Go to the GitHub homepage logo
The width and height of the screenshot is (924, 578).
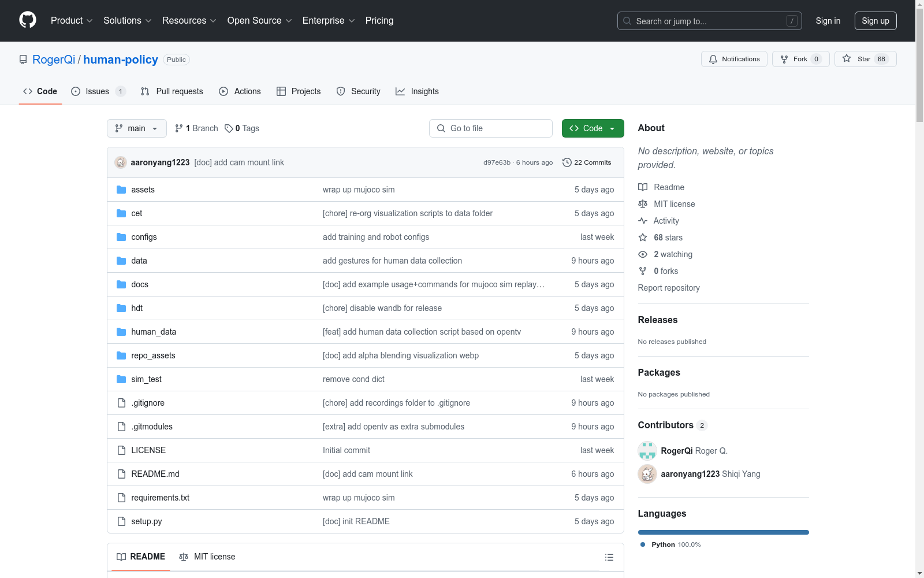coord(28,20)
